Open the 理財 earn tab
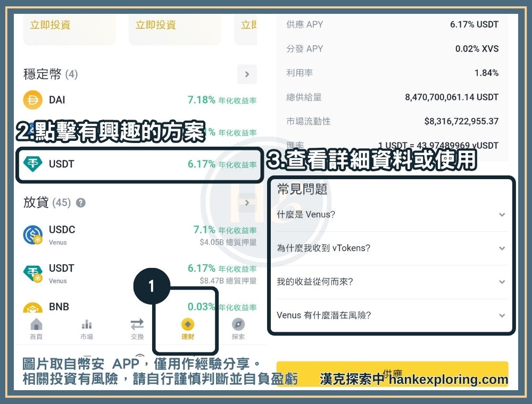The image size is (532, 404). tap(188, 329)
